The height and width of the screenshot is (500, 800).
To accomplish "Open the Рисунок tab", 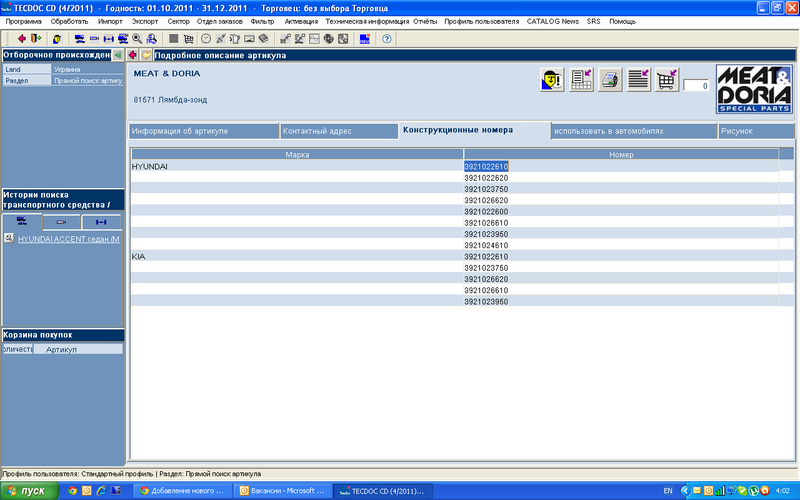I will 742,131.
